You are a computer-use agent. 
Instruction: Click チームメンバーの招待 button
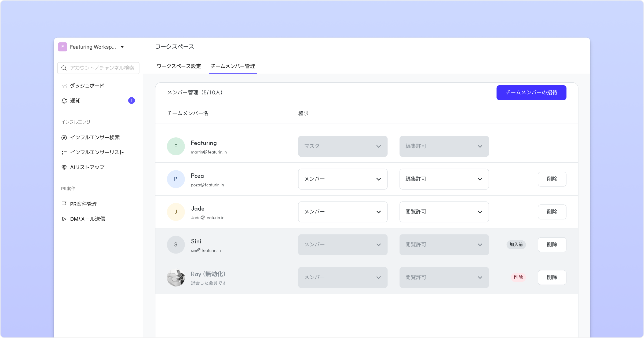(531, 93)
